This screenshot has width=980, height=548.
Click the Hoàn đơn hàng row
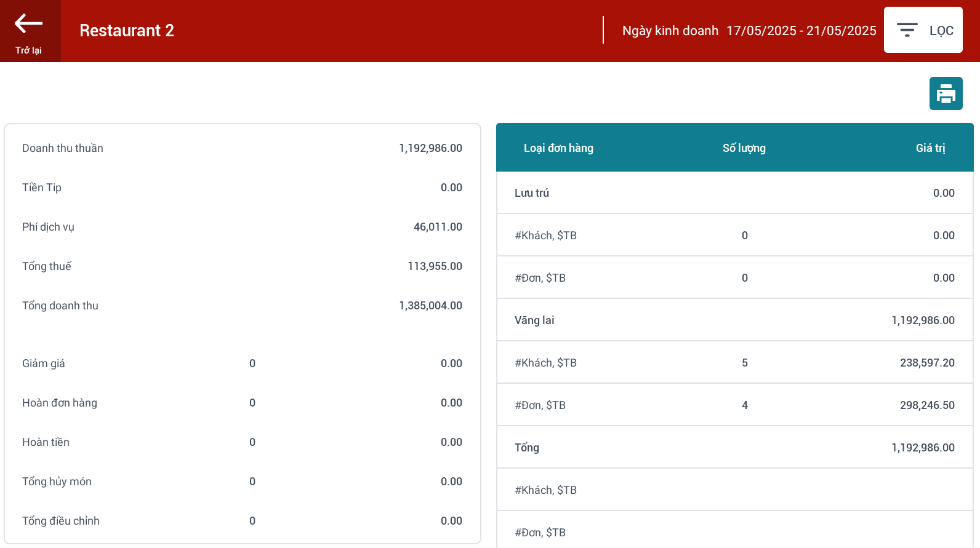point(242,403)
